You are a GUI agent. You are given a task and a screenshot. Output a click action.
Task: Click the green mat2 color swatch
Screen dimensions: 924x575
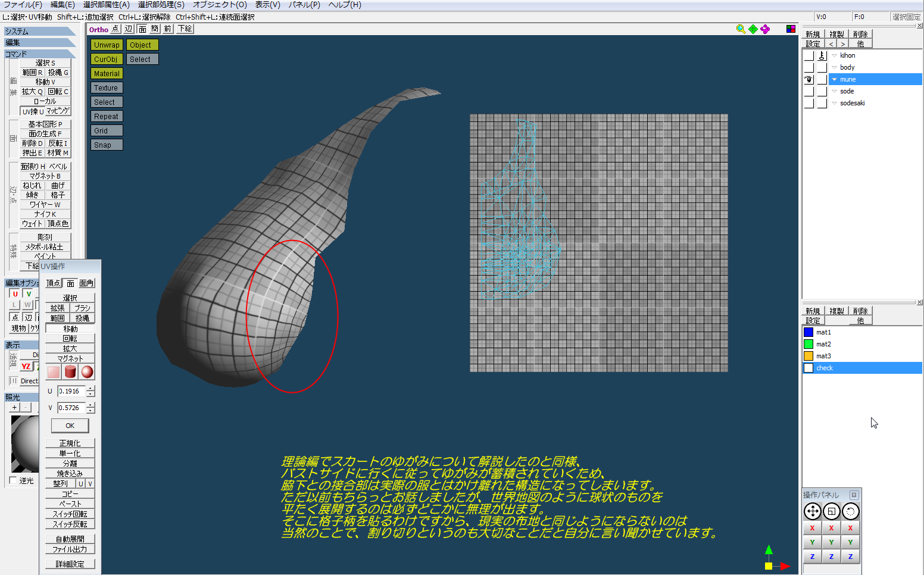click(x=808, y=344)
